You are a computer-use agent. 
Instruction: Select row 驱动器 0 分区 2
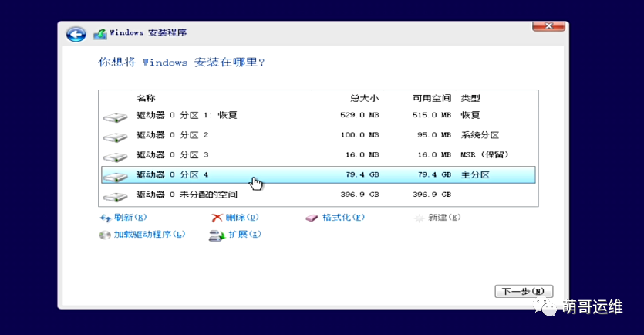319,135
